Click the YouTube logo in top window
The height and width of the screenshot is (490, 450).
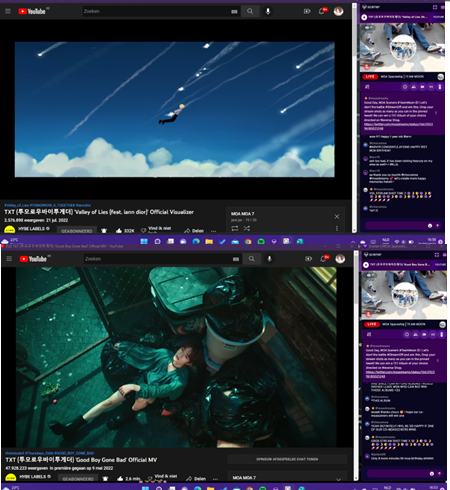pyautogui.click(x=32, y=11)
